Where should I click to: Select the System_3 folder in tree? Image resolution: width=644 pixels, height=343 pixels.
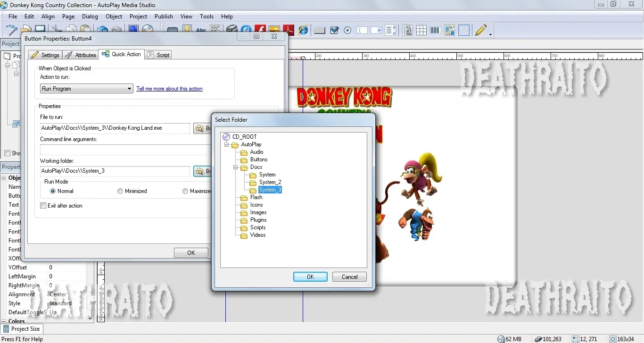click(x=270, y=190)
